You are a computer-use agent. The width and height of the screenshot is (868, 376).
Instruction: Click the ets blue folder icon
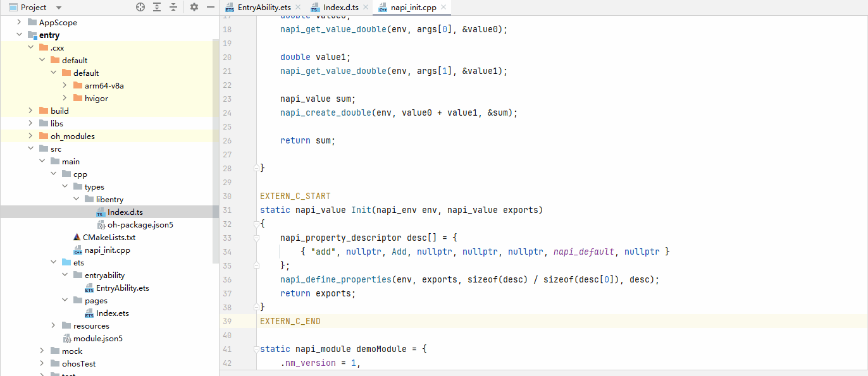pyautogui.click(x=66, y=262)
